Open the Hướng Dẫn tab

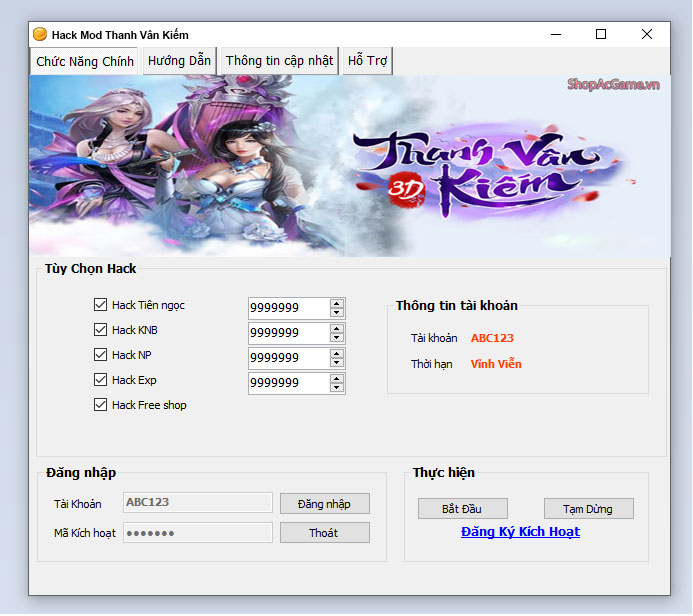[x=179, y=61]
